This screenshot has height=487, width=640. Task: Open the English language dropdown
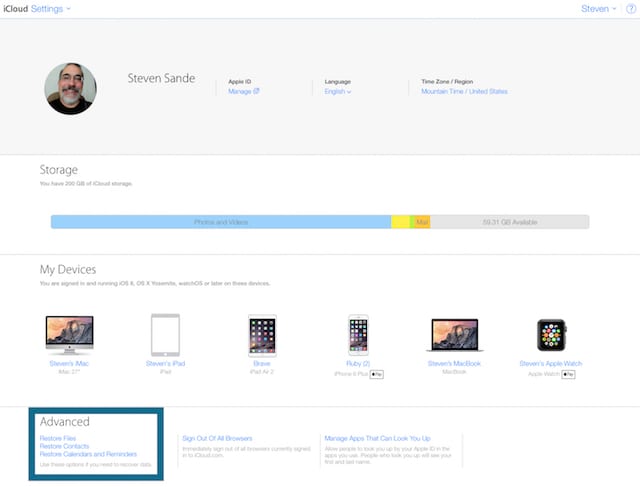pos(338,91)
